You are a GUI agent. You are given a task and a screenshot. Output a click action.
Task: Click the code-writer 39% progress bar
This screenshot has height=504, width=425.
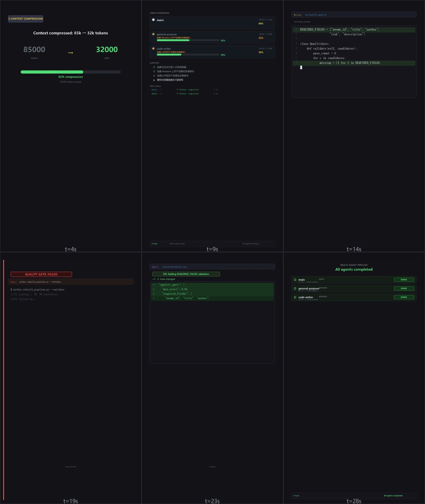point(188,55)
